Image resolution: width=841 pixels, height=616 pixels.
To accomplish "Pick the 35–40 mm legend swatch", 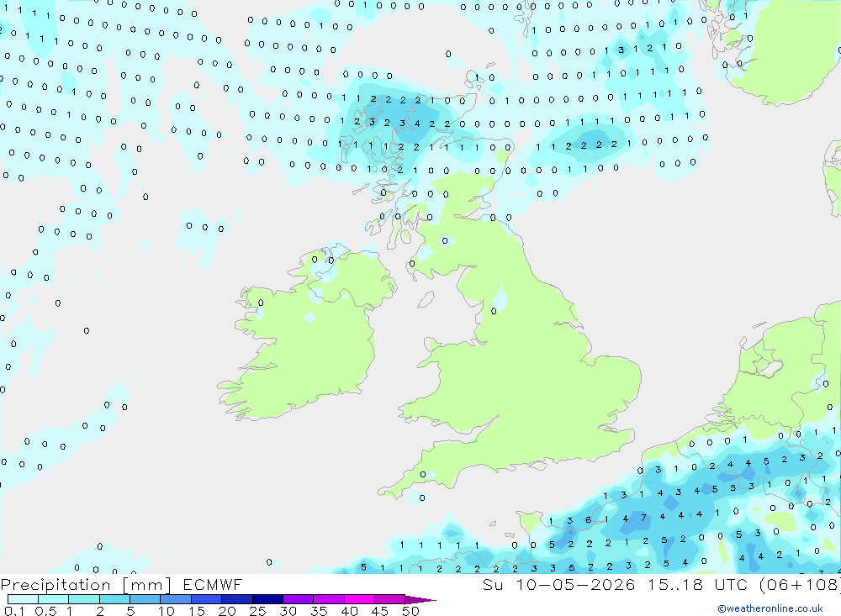I will pos(329,599).
